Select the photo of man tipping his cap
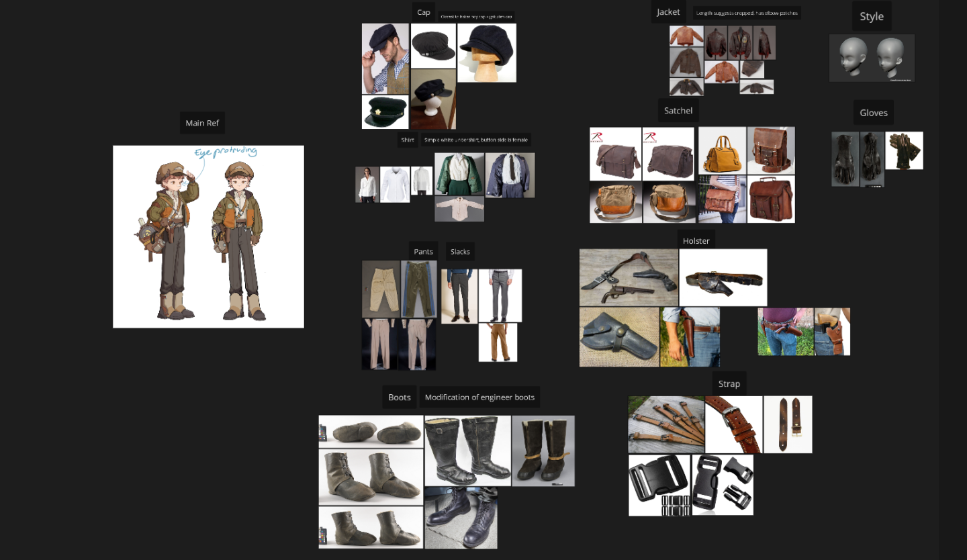The width and height of the screenshot is (967, 560). pyautogui.click(x=385, y=59)
